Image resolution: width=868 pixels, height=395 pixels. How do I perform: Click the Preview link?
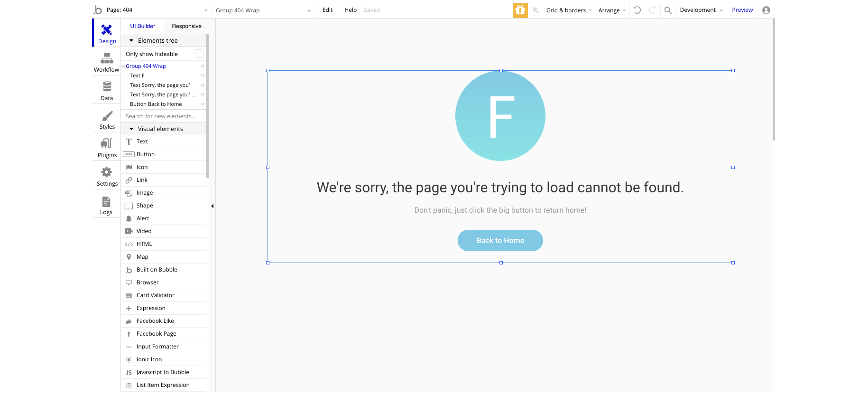coord(742,10)
